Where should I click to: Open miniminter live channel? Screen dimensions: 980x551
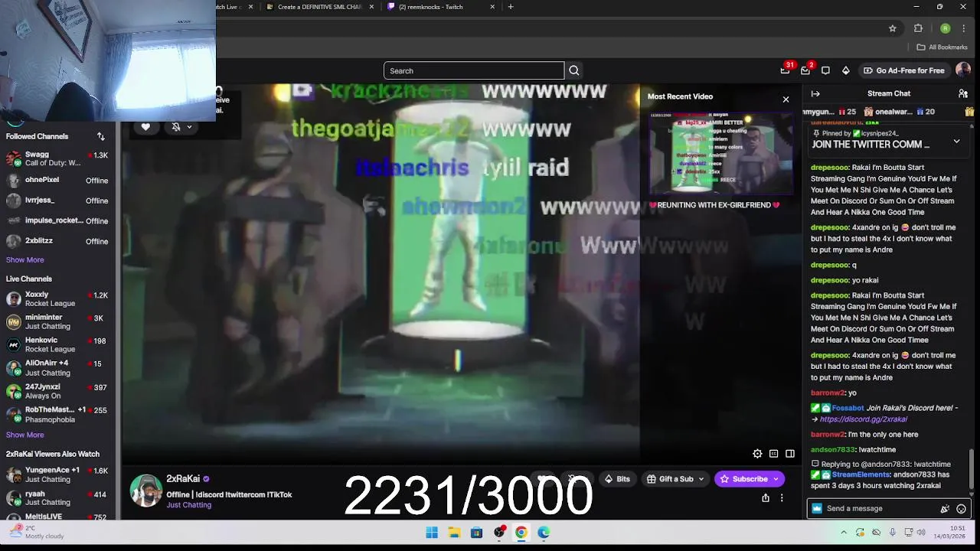pyautogui.click(x=58, y=321)
